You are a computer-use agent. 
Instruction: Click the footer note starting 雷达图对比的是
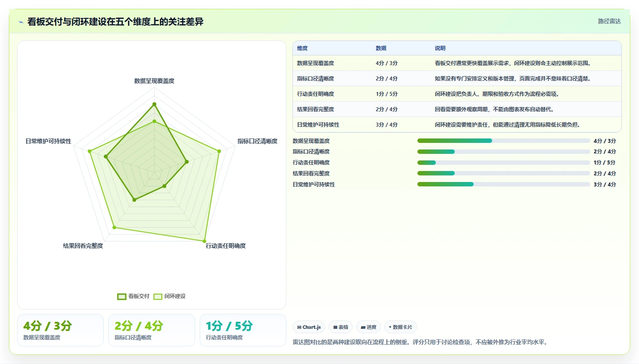pos(420,342)
